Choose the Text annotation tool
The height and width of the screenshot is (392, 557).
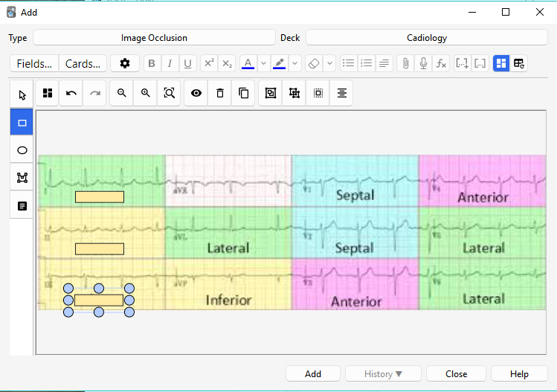pyautogui.click(x=22, y=205)
